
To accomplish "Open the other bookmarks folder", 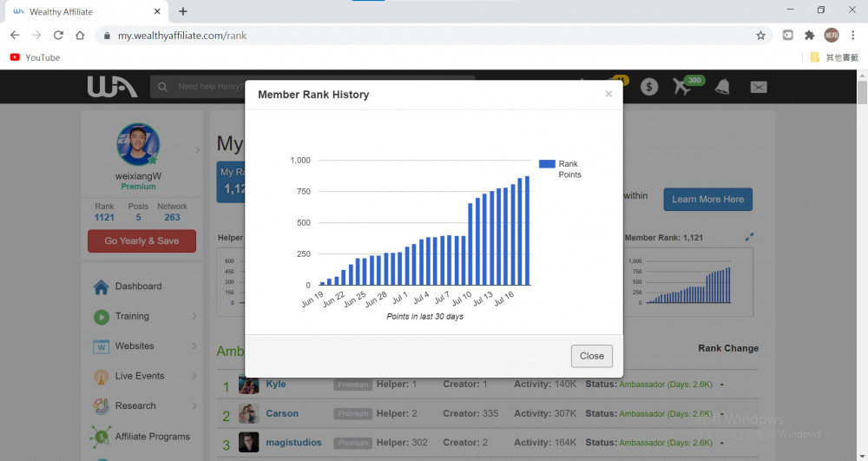I will 834,57.
